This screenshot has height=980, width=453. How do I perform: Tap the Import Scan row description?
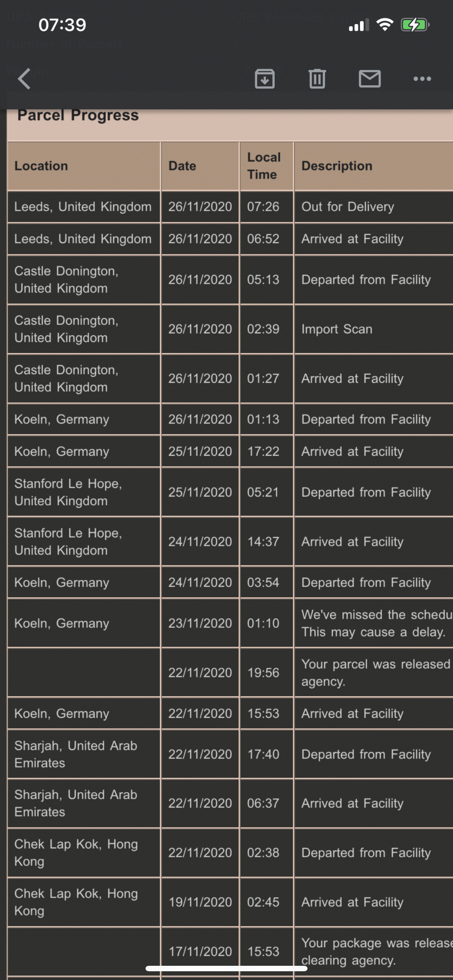pos(337,329)
